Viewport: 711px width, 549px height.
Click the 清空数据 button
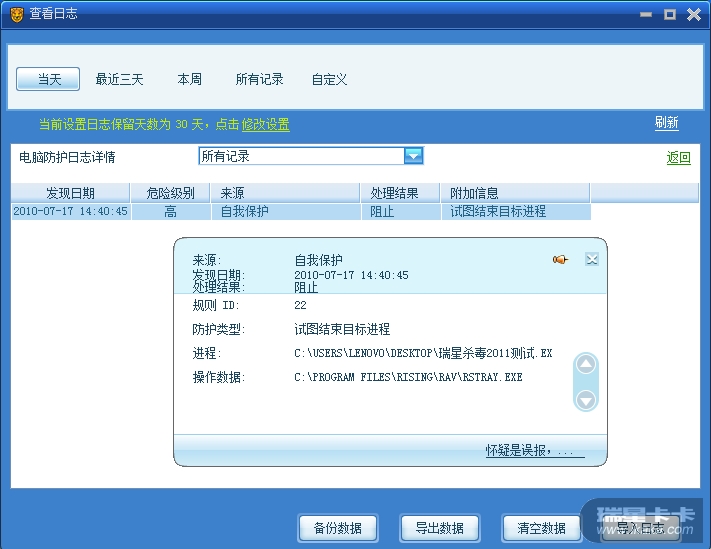[541, 528]
